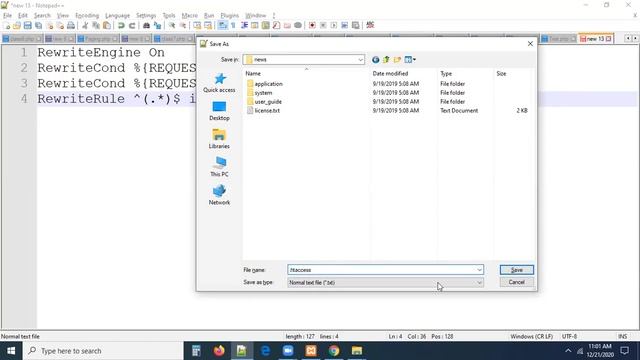Select Libraries in places bar
This screenshot has width=640, height=360.
219,139
